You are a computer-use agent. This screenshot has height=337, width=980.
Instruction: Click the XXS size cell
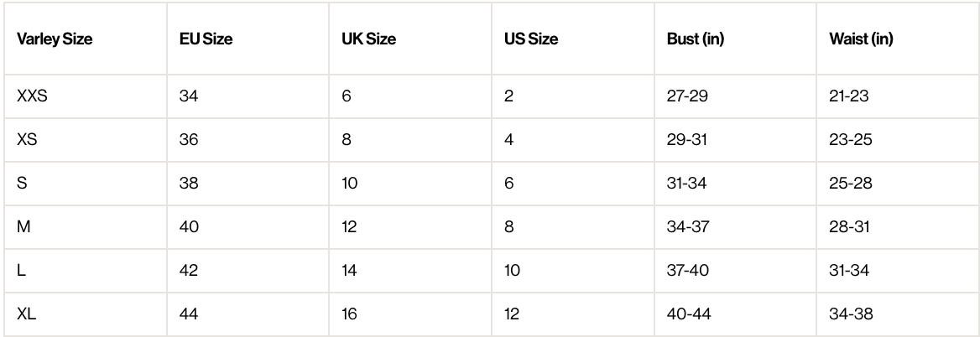coord(32,96)
